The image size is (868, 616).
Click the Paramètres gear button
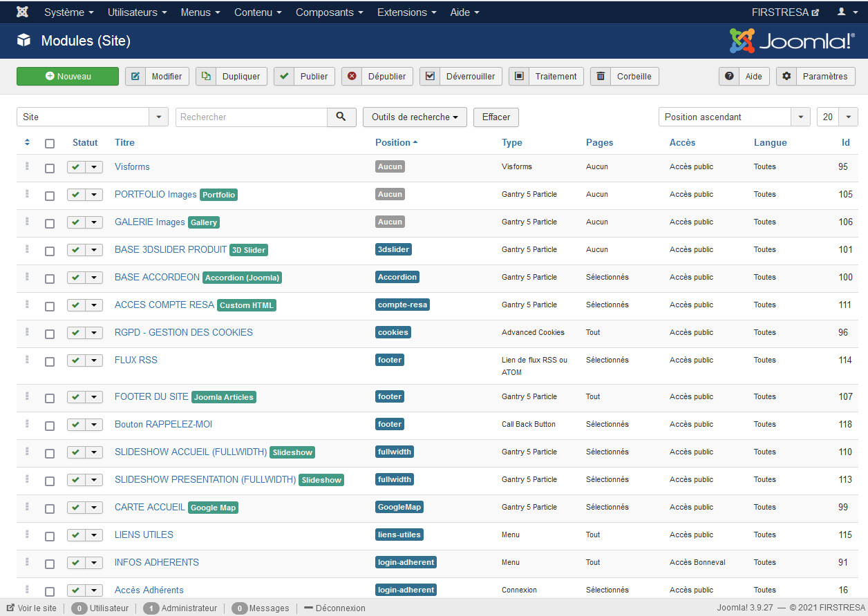[x=816, y=76]
